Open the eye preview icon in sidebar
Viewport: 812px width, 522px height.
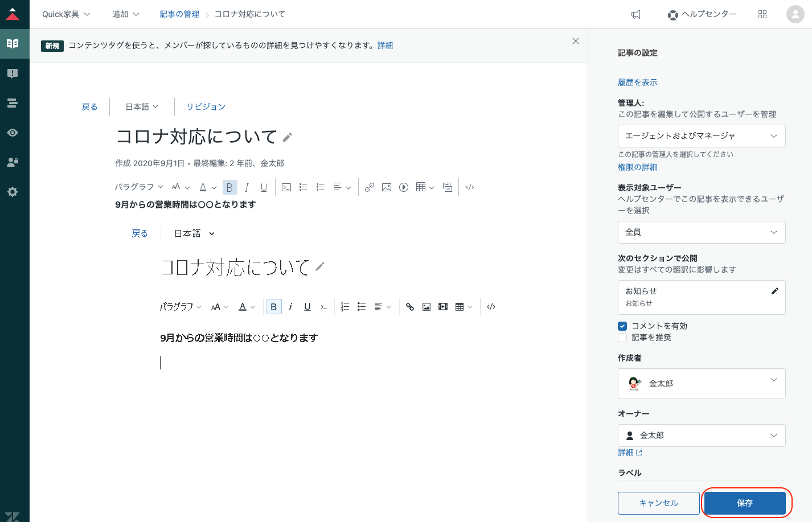(x=13, y=133)
